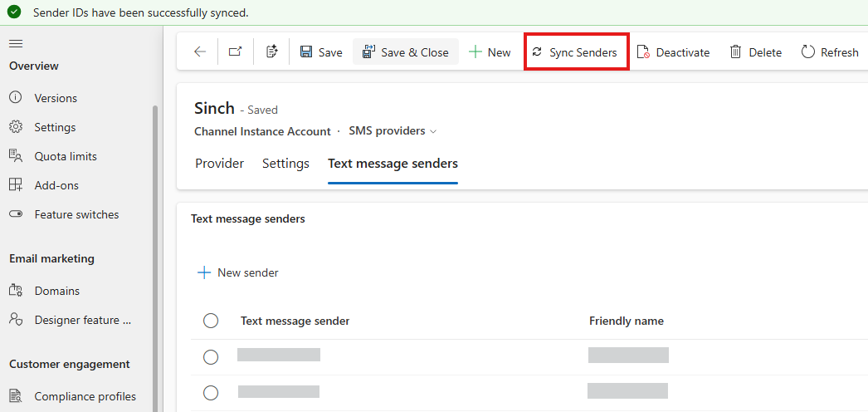Viewport: 868px width, 412px height.
Task: Click the Domains icon
Action: [x=16, y=290]
